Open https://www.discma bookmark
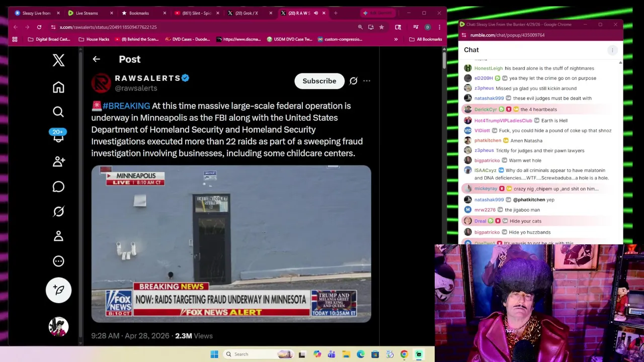Screen dimensions: 644x362 238,39
